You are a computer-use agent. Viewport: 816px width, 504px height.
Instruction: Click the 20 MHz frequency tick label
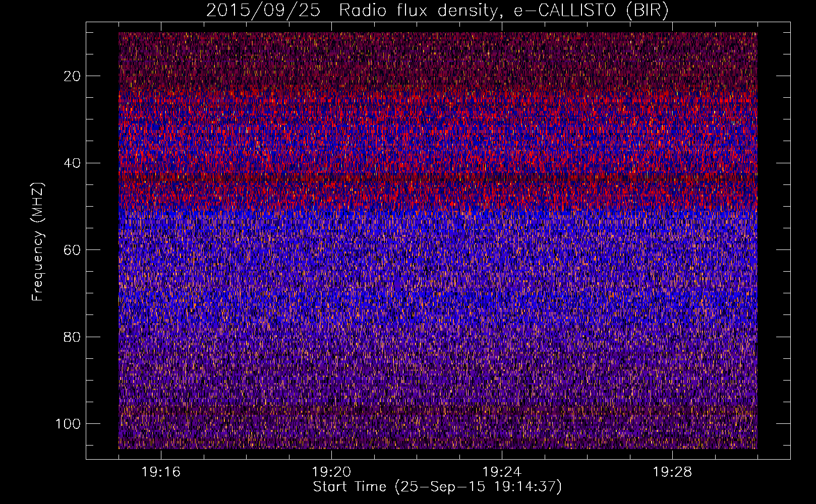point(73,76)
